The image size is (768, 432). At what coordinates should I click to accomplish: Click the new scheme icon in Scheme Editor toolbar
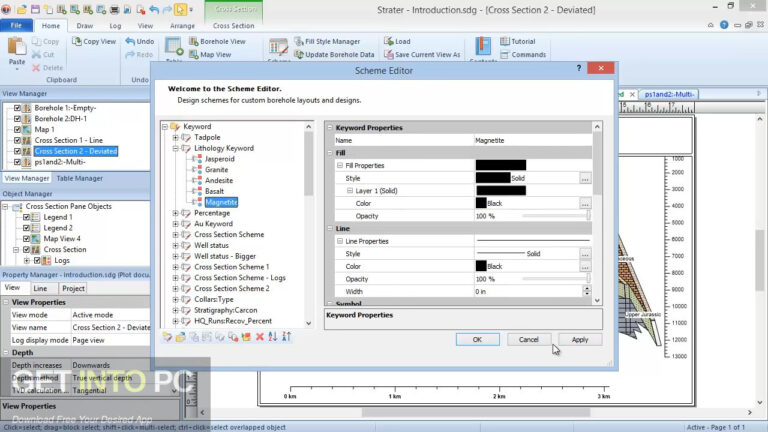167,336
